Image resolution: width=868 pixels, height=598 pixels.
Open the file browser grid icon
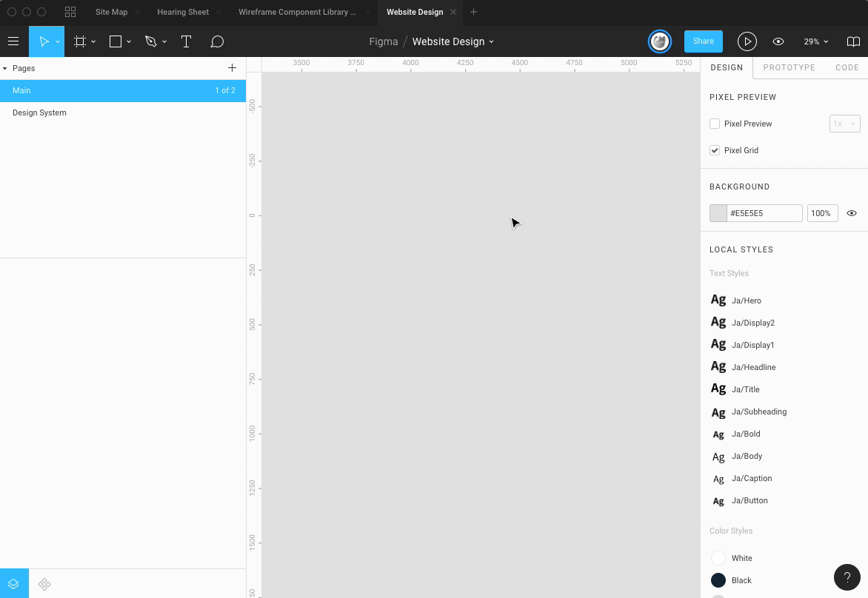[x=70, y=12]
